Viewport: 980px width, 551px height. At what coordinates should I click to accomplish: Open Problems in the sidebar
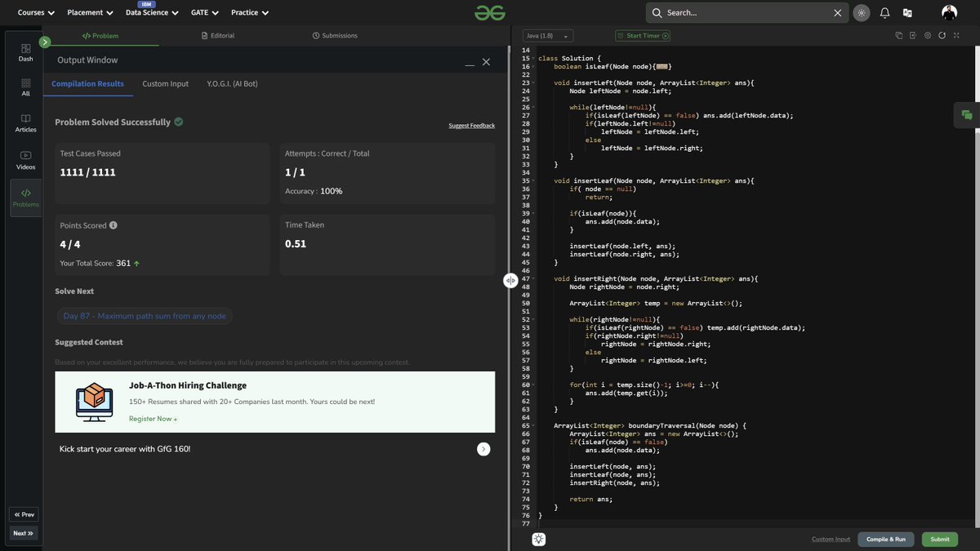pos(26,198)
